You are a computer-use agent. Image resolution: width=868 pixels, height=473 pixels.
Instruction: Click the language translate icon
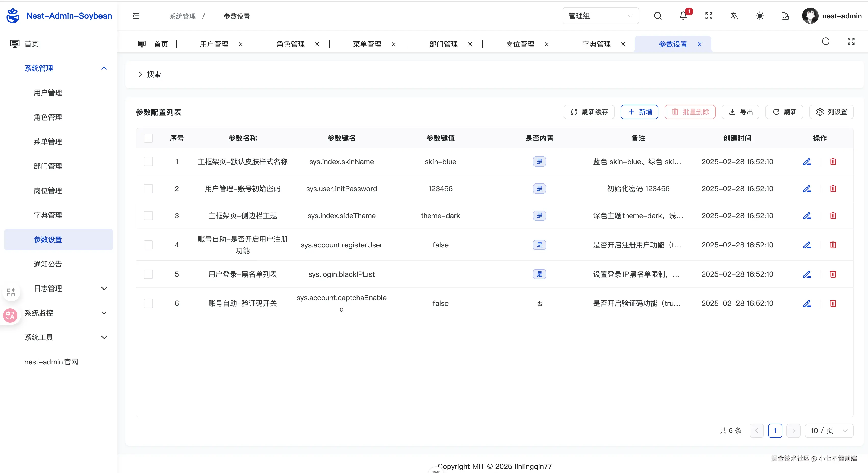click(734, 16)
